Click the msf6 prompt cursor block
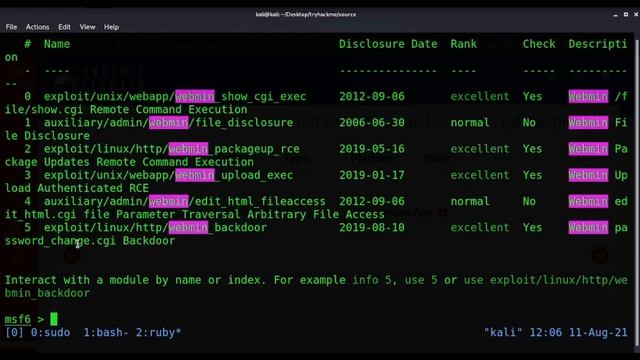Screen dimensions: 640x360 (54, 319)
